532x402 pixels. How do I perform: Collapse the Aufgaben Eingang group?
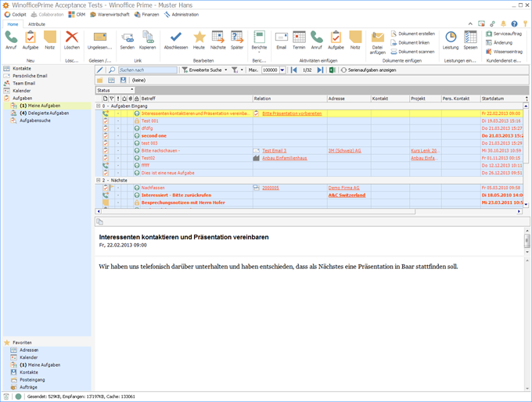pyautogui.click(x=98, y=106)
